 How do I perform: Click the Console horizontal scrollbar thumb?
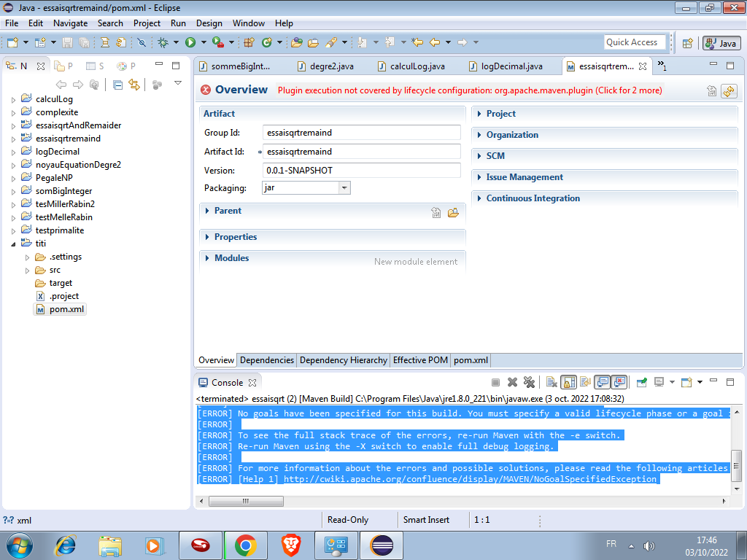(246, 501)
